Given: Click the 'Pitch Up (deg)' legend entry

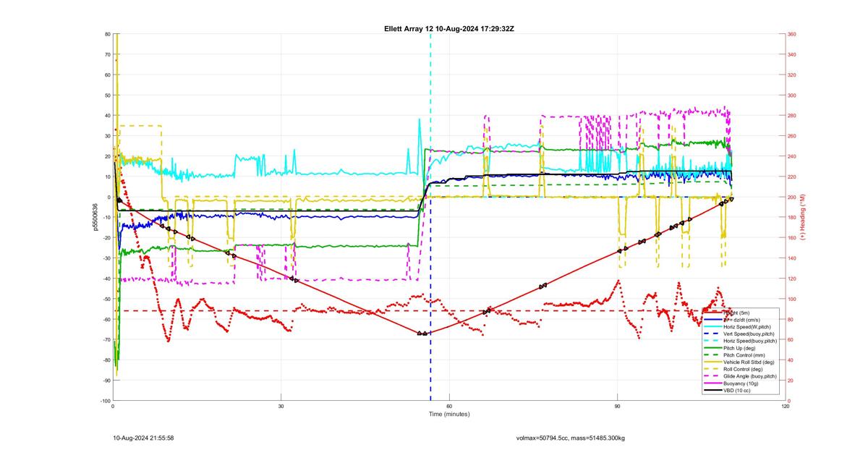Looking at the screenshot, I should tap(740, 348).
